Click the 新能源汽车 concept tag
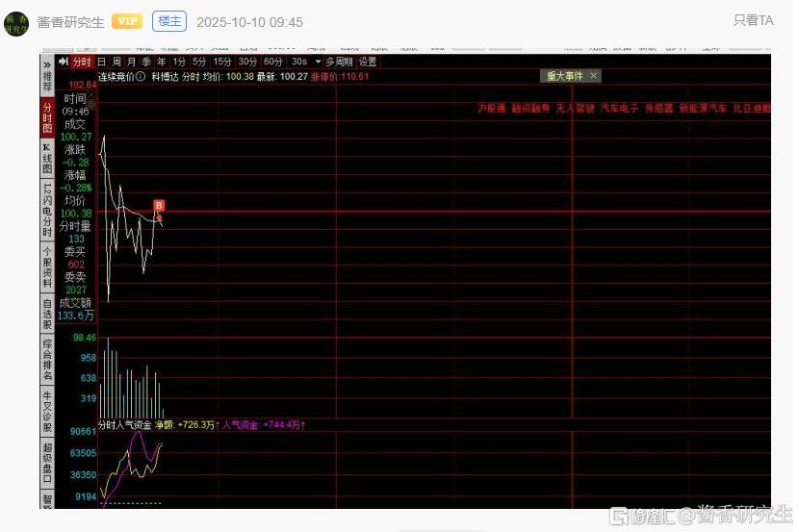Viewport: 799px width, 532px height. (x=703, y=109)
